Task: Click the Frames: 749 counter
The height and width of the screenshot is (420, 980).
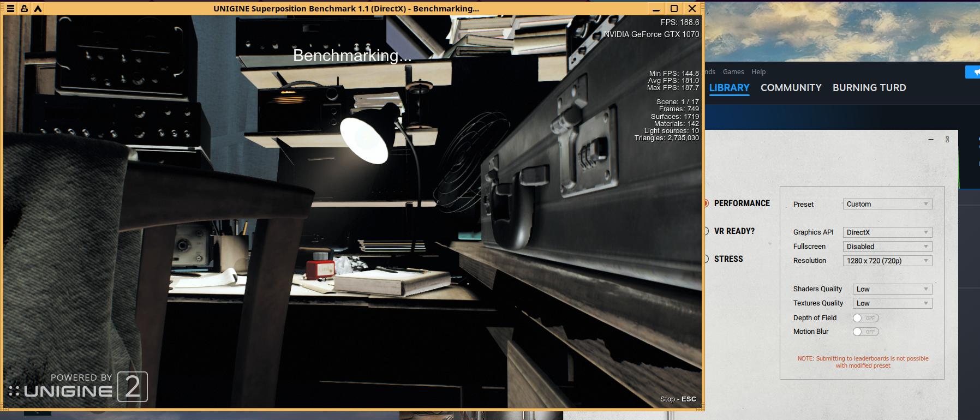Action: tap(679, 109)
